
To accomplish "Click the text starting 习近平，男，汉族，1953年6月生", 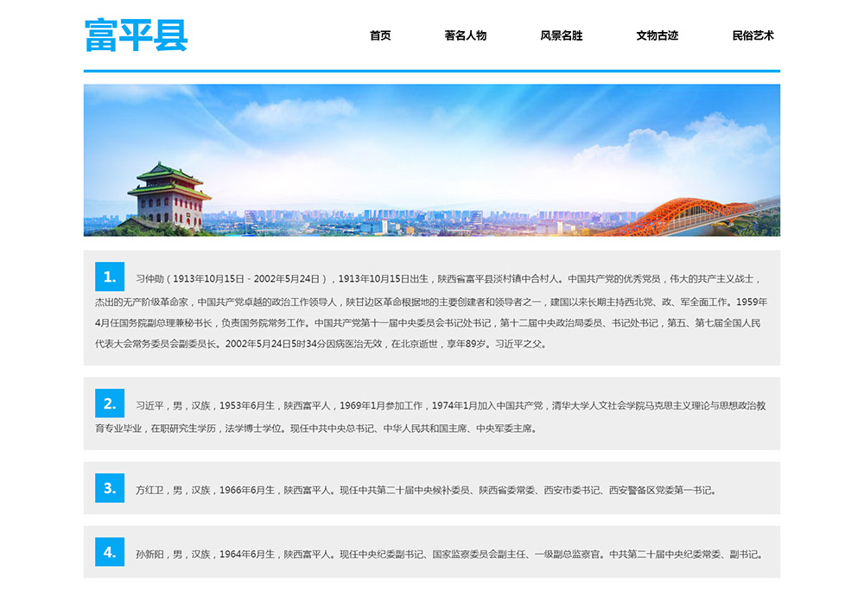I will click(x=451, y=405).
